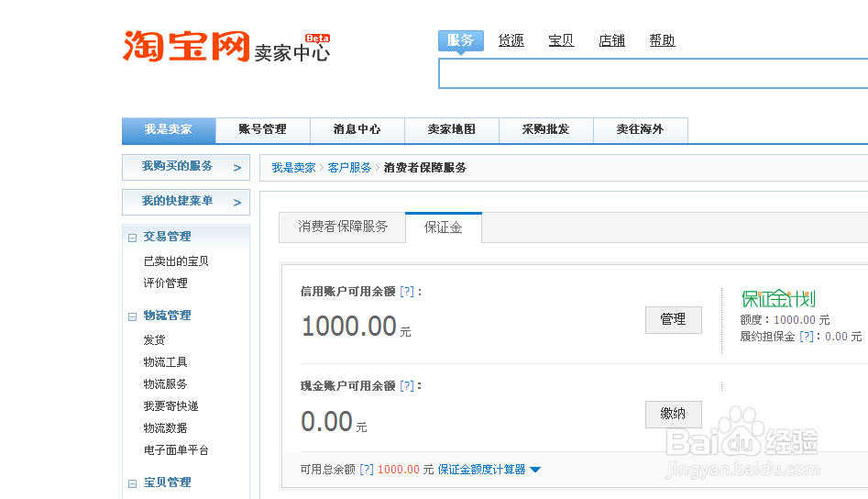The image size is (868, 499).
Task: Click the 淘宝网 logo
Action: [x=186, y=46]
